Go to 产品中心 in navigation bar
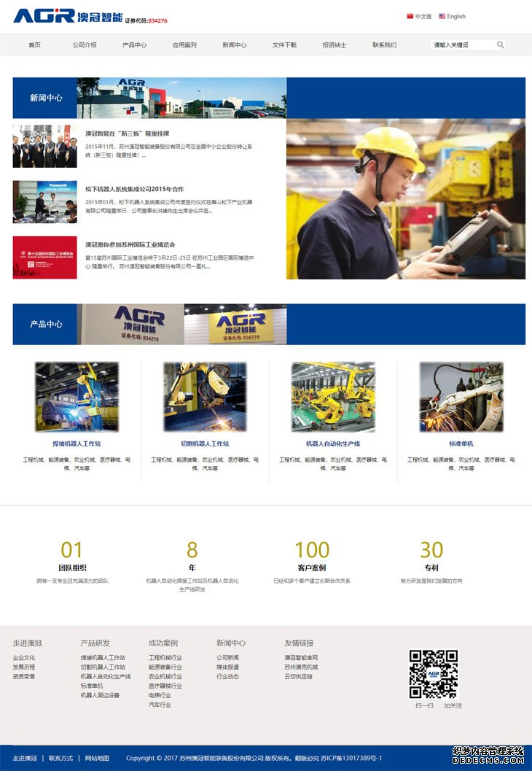This screenshot has width=532, height=771. (134, 45)
